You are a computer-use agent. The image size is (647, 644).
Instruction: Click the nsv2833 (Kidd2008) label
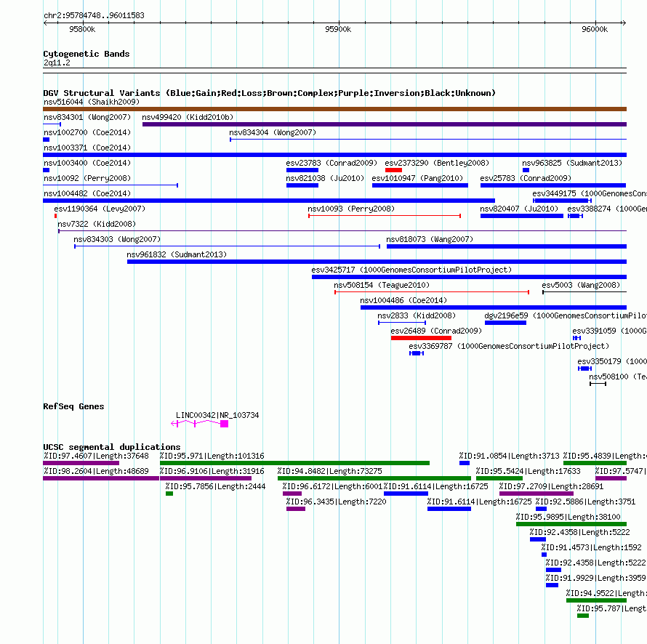pyautogui.click(x=417, y=315)
